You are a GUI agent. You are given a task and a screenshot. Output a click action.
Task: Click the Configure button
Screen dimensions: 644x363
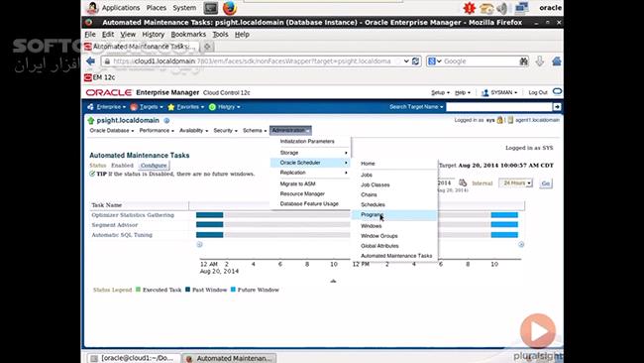154,166
